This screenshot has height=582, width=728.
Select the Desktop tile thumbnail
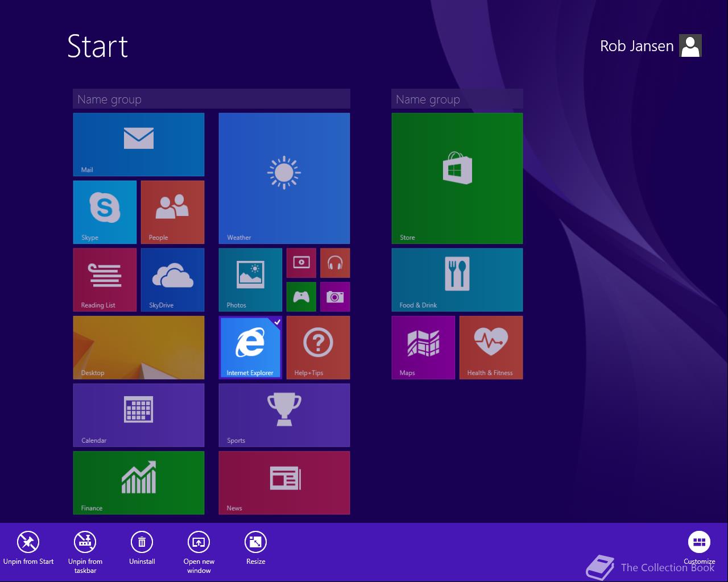139,347
